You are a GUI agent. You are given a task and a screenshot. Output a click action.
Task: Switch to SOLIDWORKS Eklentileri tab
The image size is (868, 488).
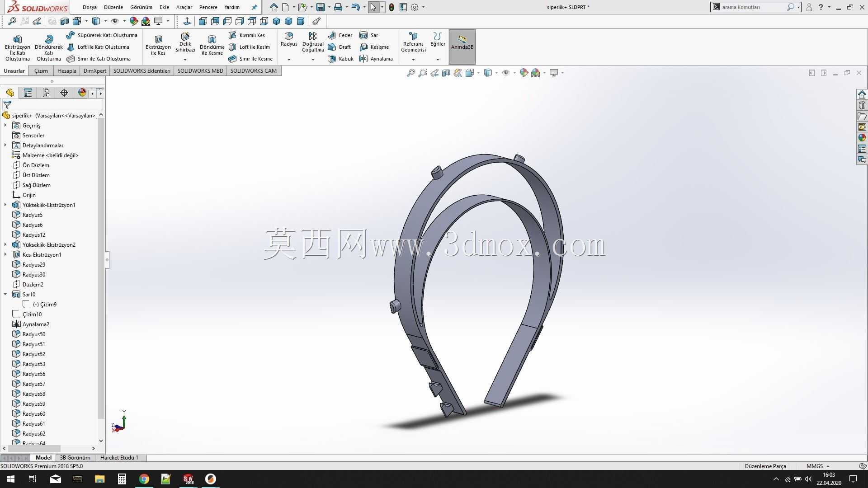tap(142, 71)
